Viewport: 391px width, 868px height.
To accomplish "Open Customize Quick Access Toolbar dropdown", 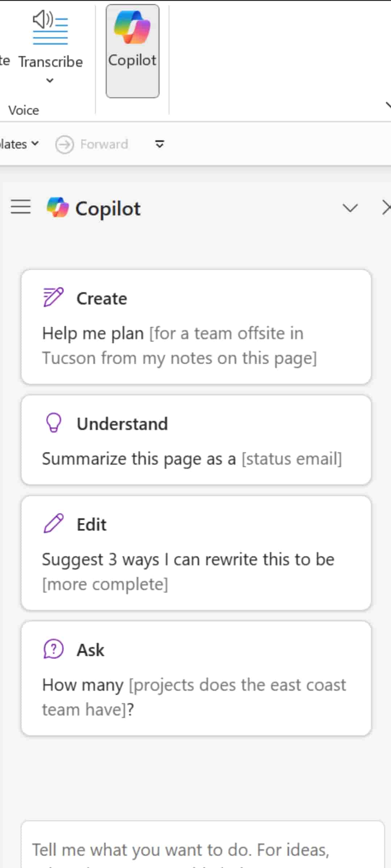I will (x=159, y=144).
